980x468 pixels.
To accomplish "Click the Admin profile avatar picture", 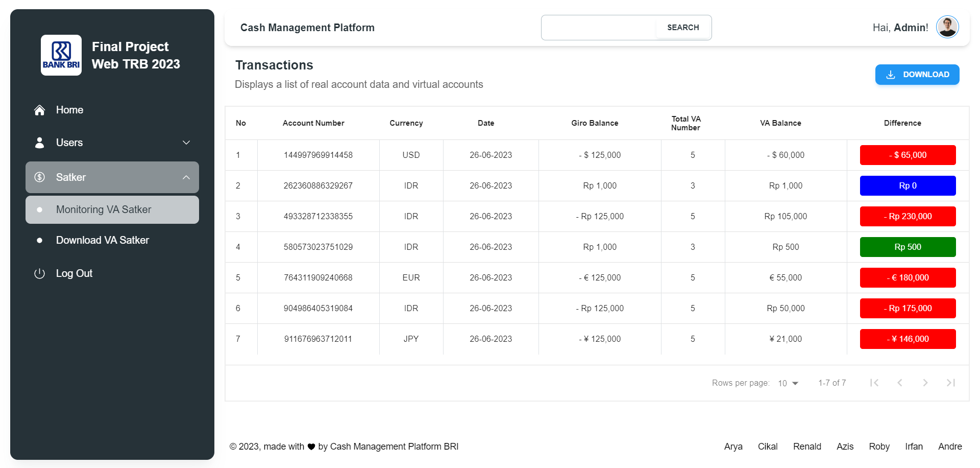I will coord(947,27).
